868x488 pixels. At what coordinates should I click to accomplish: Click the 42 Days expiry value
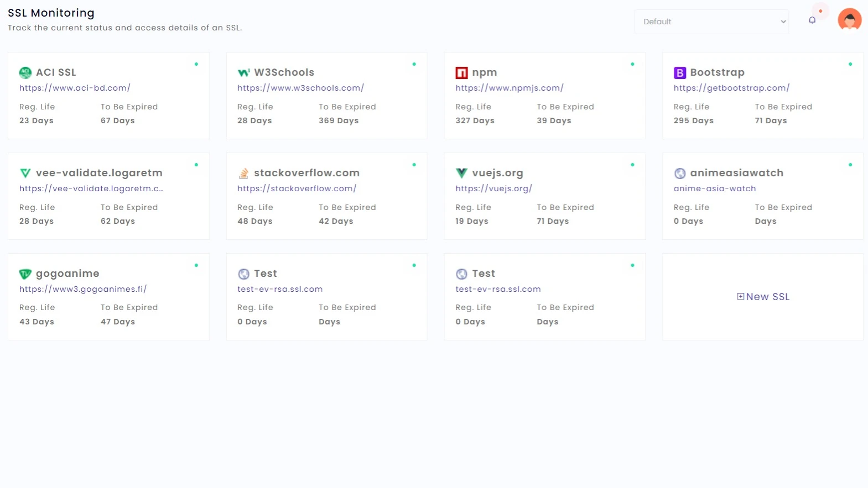coord(336,221)
